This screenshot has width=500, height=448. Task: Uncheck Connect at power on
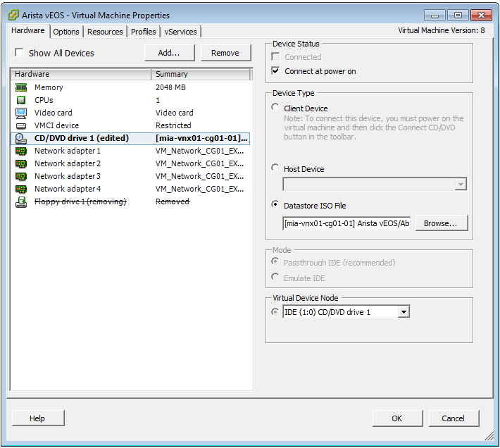click(275, 70)
